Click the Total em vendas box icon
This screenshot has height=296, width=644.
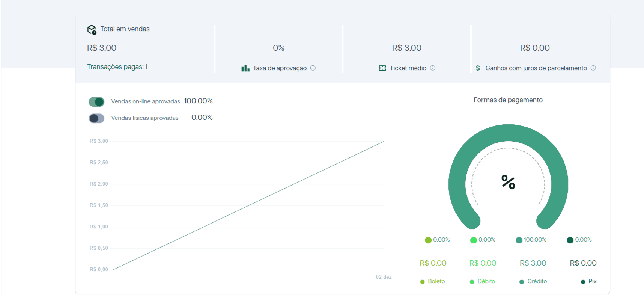coord(92,30)
